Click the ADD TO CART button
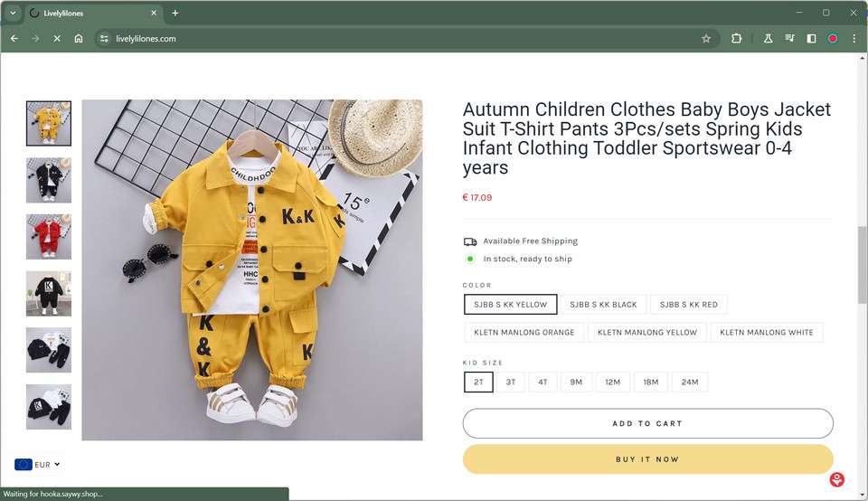The width and height of the screenshot is (868, 501). pos(647,423)
